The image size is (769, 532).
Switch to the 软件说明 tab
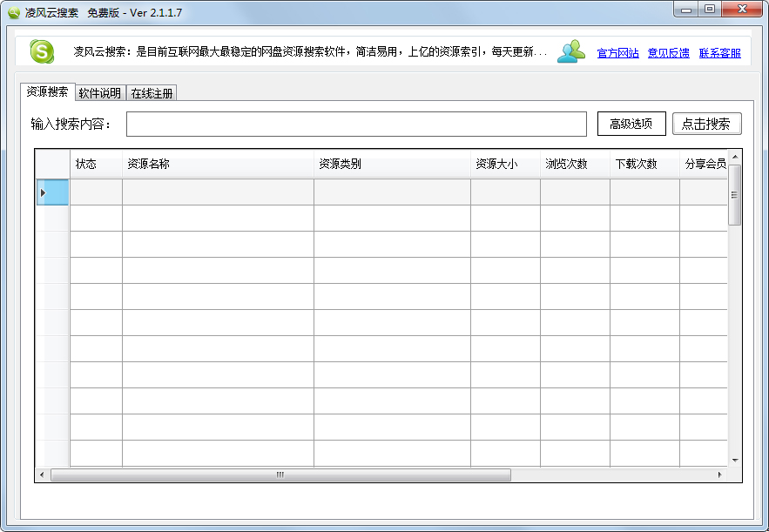tap(99, 93)
